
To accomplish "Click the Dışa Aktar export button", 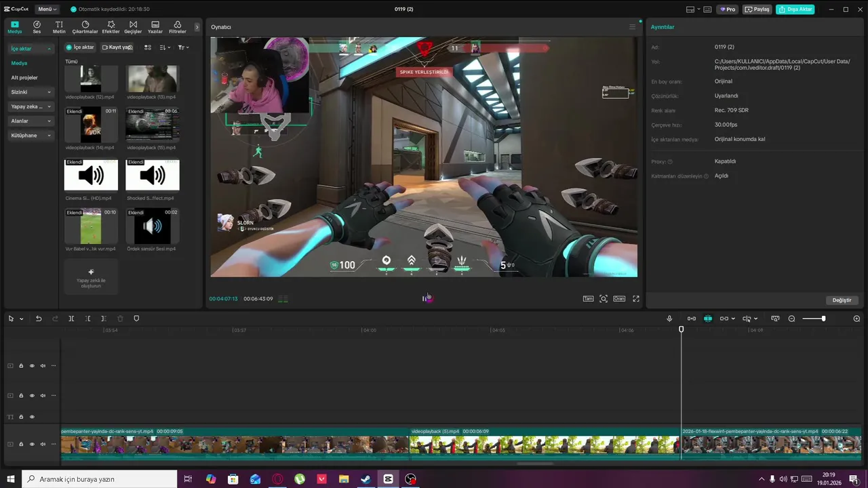I will click(795, 9).
